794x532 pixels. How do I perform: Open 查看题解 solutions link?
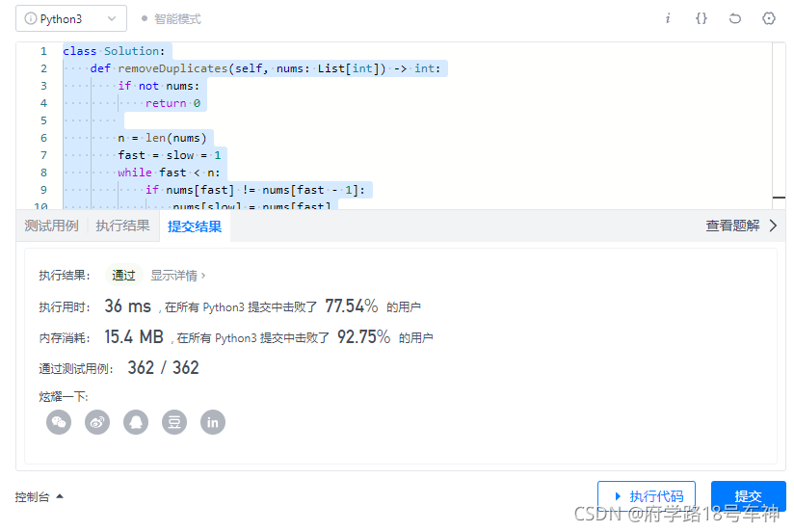coord(732,226)
